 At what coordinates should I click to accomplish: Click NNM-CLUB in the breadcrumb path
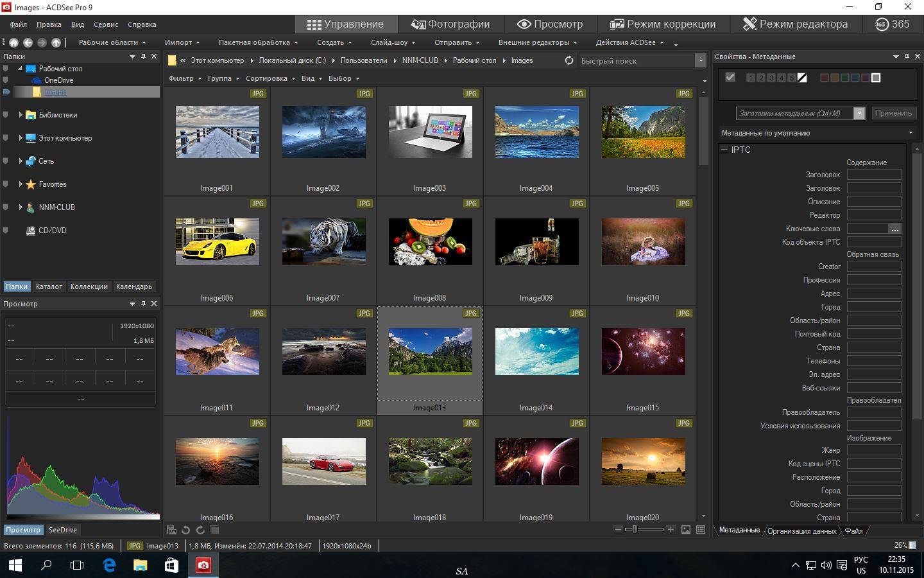[x=420, y=60]
